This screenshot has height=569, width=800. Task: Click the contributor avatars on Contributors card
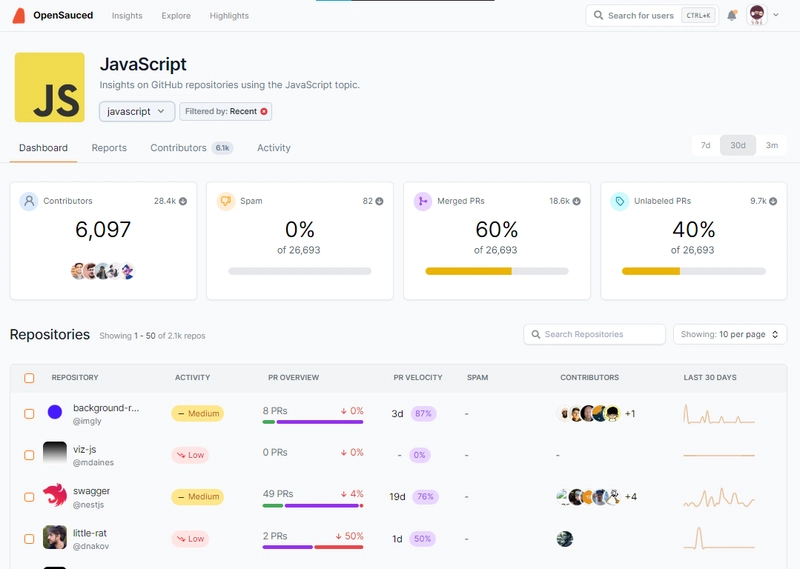(x=103, y=271)
